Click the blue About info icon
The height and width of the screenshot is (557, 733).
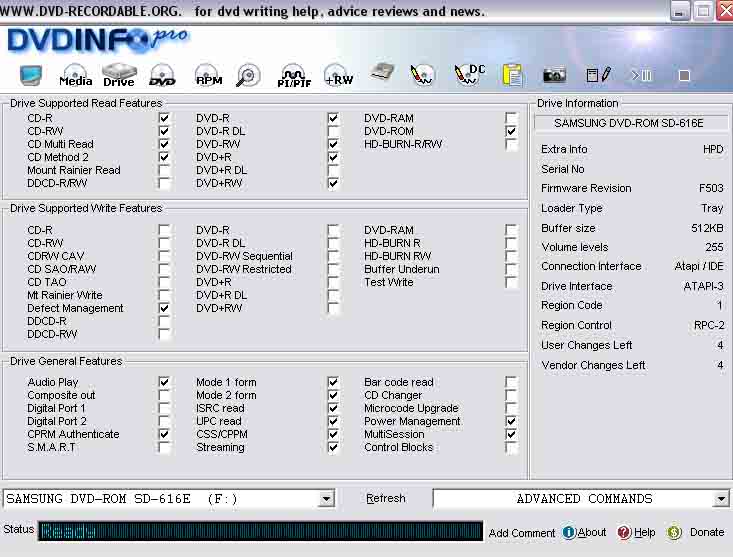pos(569,532)
